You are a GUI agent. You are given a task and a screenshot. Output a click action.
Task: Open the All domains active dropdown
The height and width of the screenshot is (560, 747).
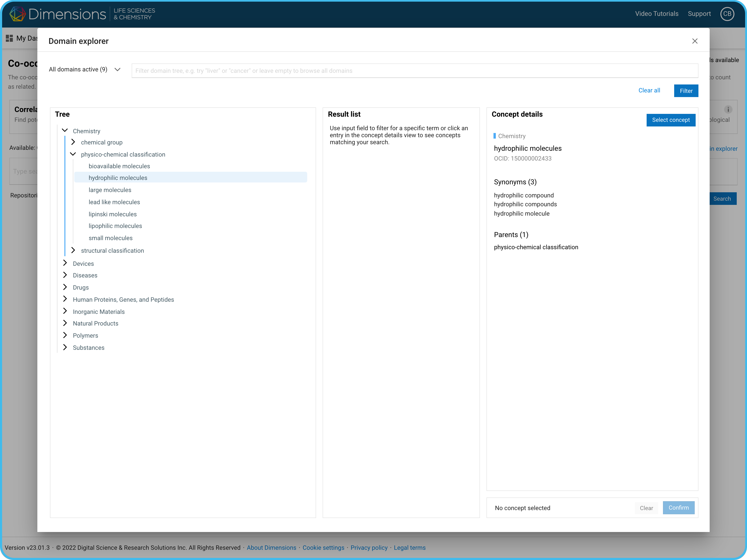pyautogui.click(x=85, y=70)
